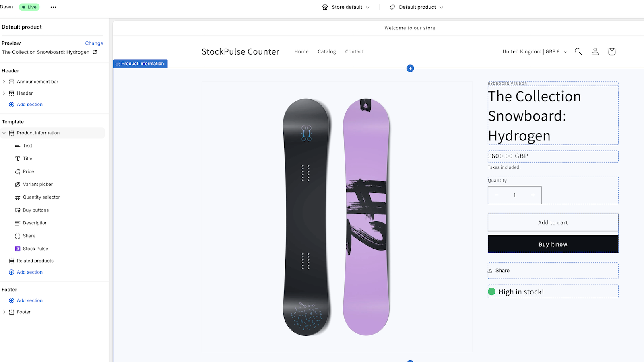The height and width of the screenshot is (362, 644).
Task: Expand the Announcement bar section
Action: (x=4, y=82)
